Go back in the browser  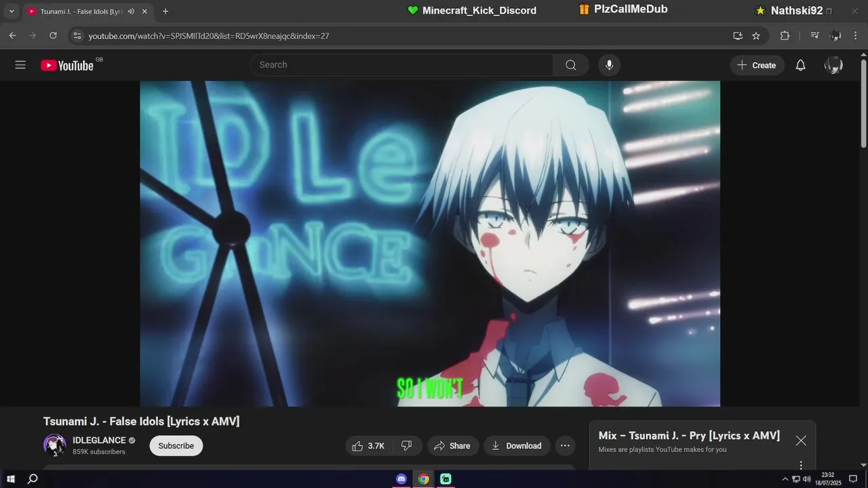pos(12,36)
